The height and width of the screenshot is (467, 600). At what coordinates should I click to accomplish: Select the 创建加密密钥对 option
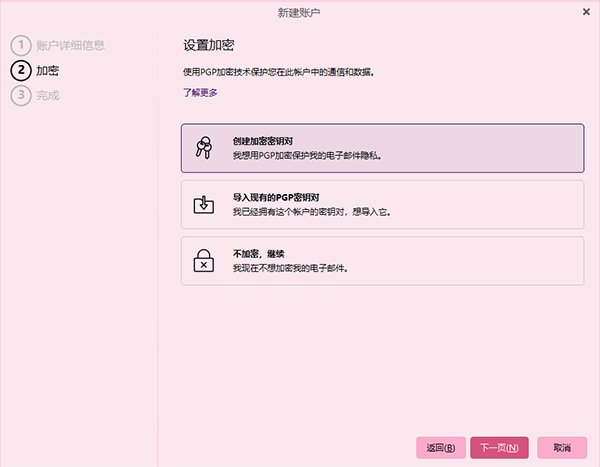coord(382,148)
